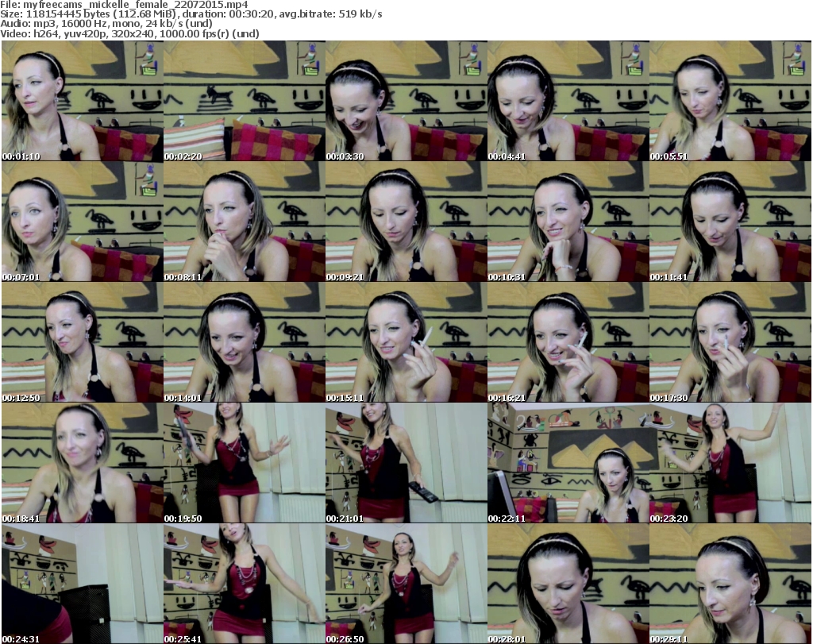This screenshot has height=644, width=813.
Task: Select the final frame at 00:29:11
Action: (730, 584)
